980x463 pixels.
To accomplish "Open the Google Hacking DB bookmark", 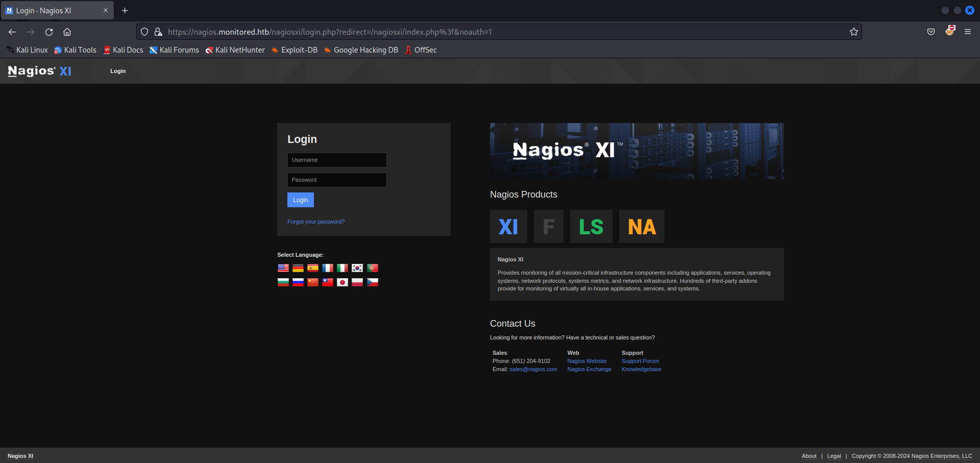I will click(x=361, y=50).
